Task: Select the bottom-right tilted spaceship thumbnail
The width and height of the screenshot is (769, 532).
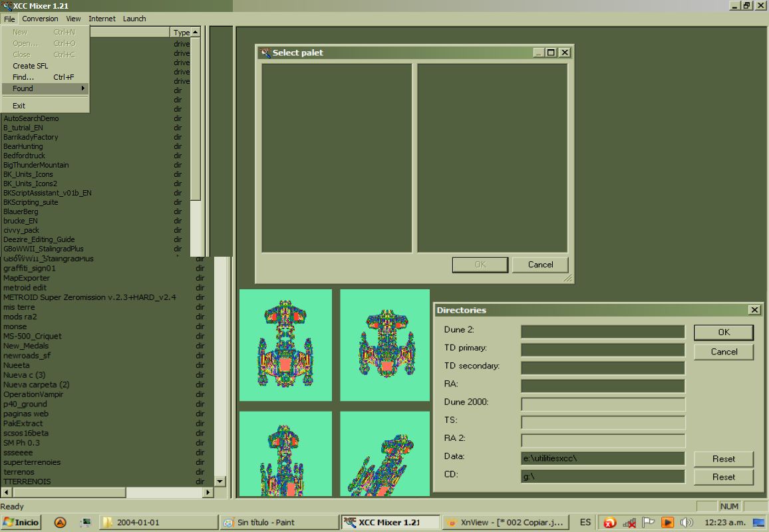Action: point(385,454)
